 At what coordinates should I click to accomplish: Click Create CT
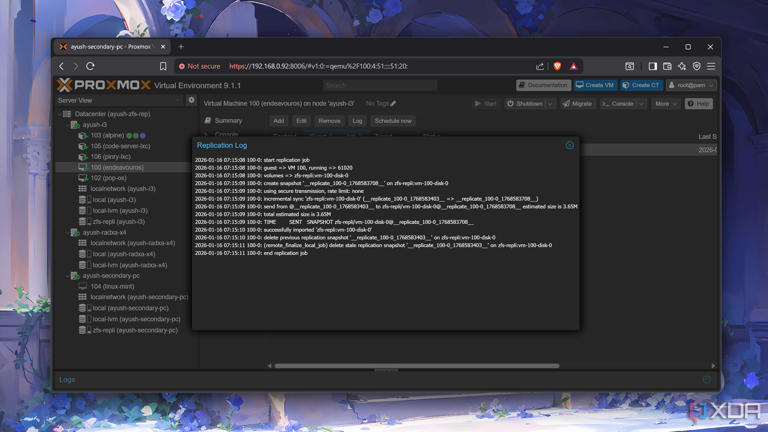click(x=641, y=85)
